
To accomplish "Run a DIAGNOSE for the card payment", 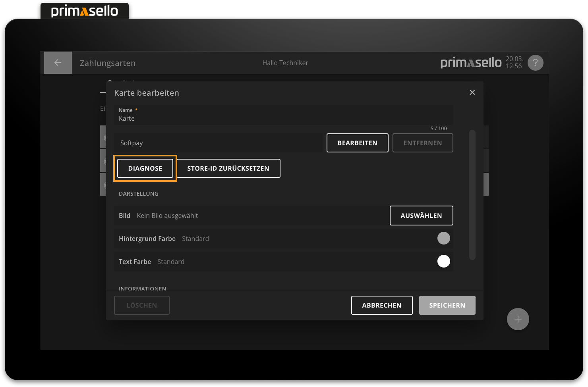I will pos(145,168).
